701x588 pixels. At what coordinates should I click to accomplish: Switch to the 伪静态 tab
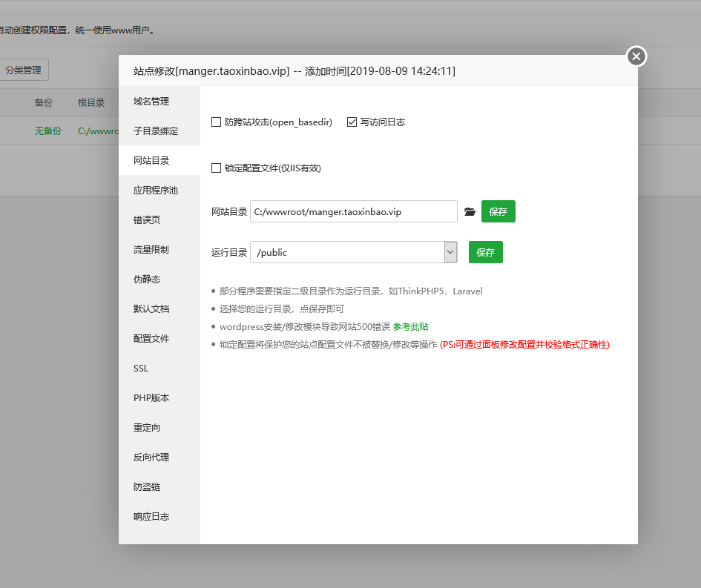pyautogui.click(x=159, y=279)
